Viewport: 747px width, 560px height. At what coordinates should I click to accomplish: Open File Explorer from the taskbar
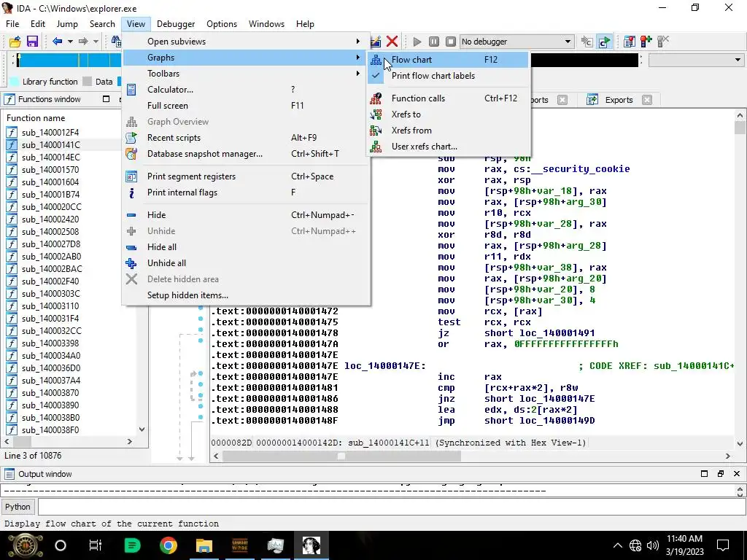pyautogui.click(x=204, y=545)
